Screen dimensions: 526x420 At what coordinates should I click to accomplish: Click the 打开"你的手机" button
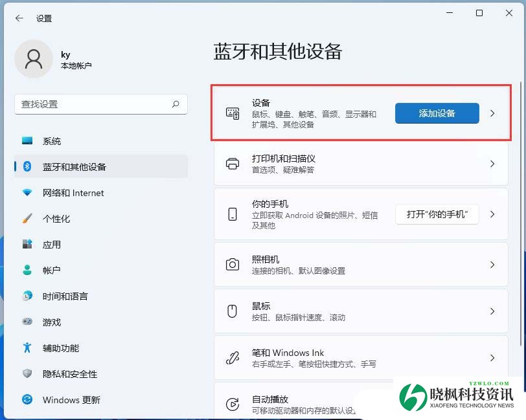(x=437, y=214)
